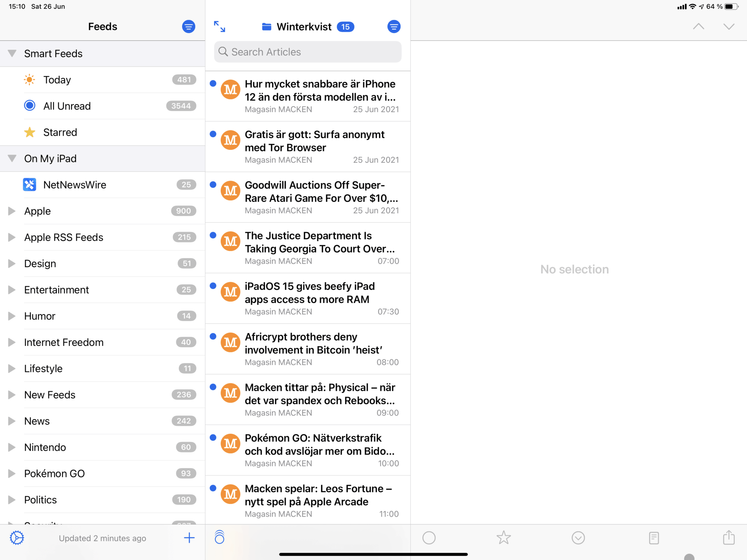
Task: Expand the Humor folder
Action: (12, 316)
